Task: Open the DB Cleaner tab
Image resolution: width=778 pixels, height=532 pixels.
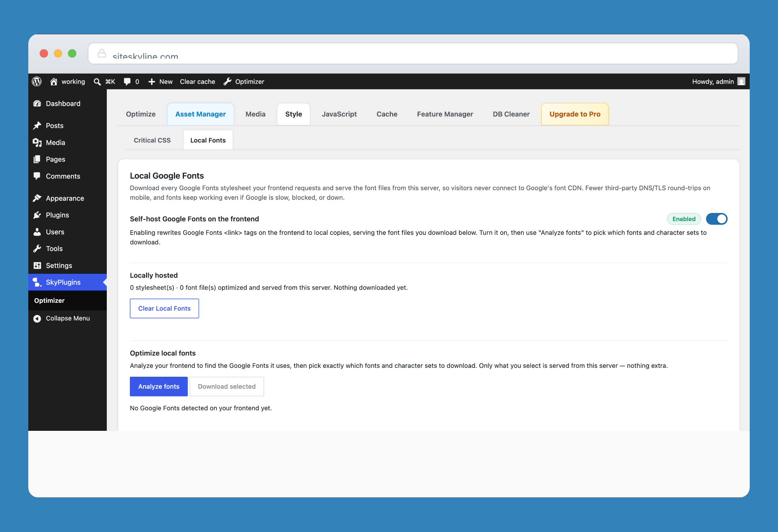Action: pos(511,114)
